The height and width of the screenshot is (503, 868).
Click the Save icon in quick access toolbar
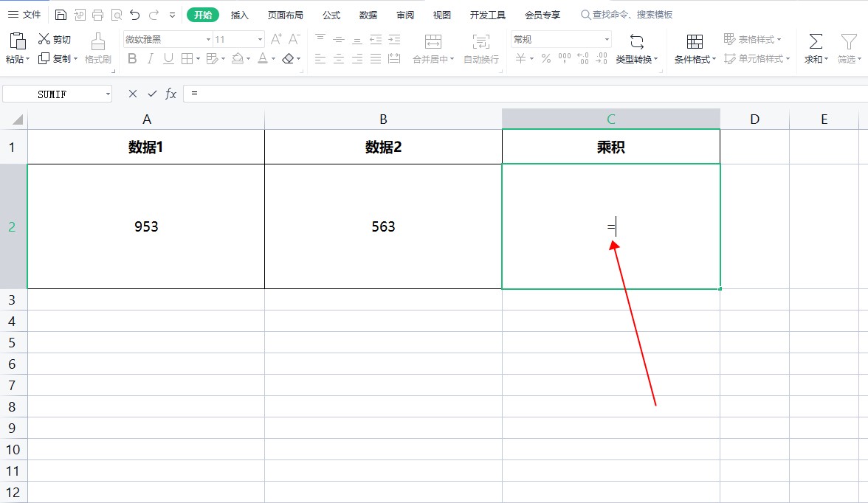(61, 15)
